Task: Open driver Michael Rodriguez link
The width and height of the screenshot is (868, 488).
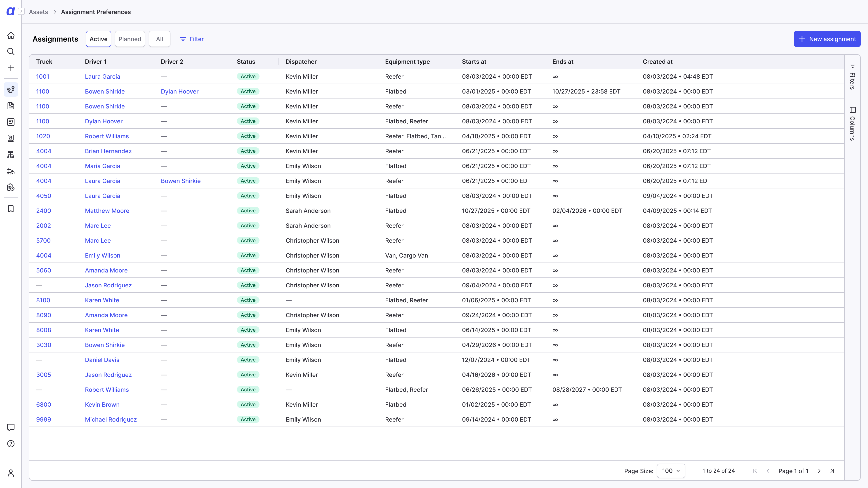Action: pos(111,420)
